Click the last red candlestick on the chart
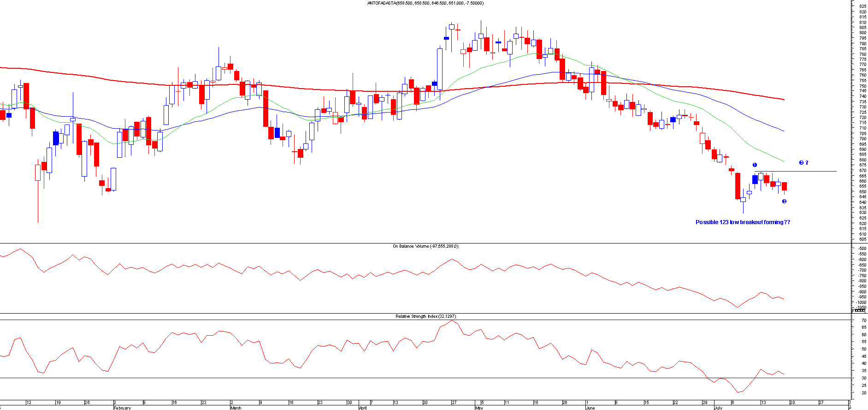 coord(784,186)
